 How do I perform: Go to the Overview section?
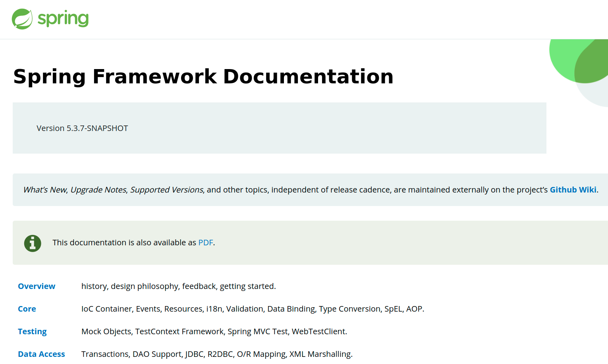pos(37,286)
